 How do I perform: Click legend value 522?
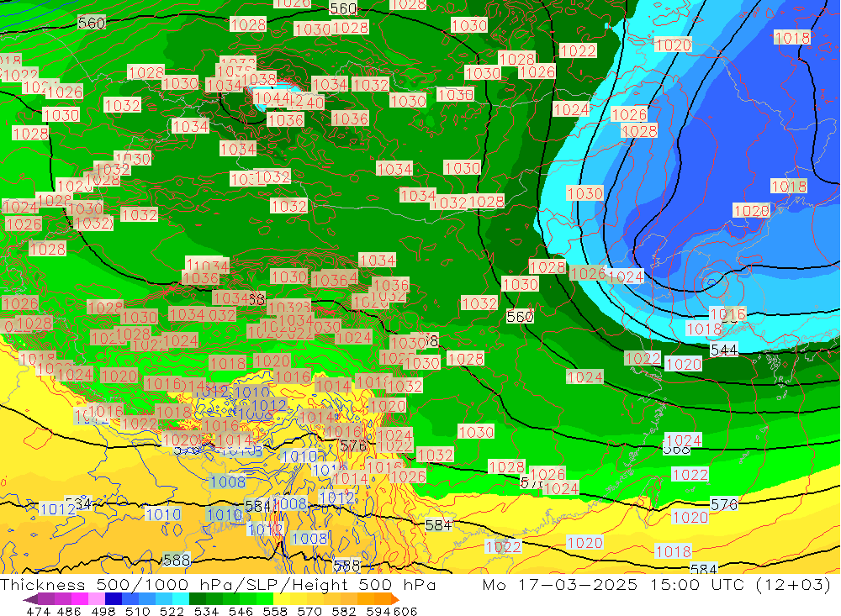(x=172, y=611)
